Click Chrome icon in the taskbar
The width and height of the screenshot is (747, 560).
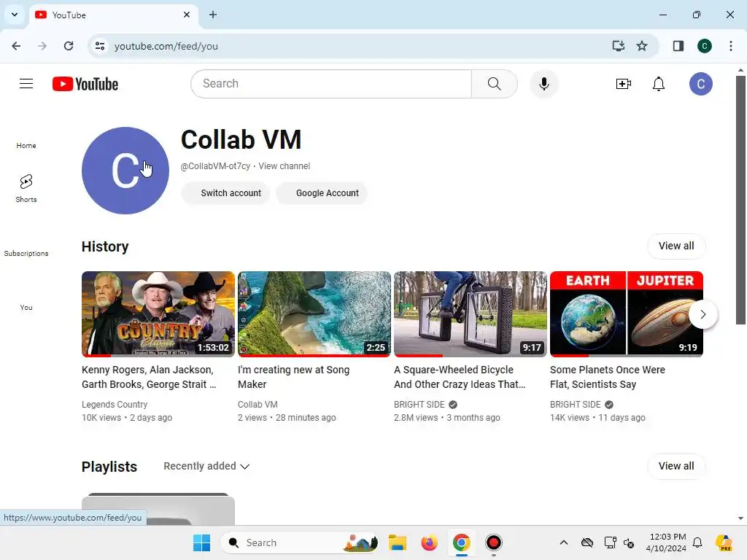461,542
